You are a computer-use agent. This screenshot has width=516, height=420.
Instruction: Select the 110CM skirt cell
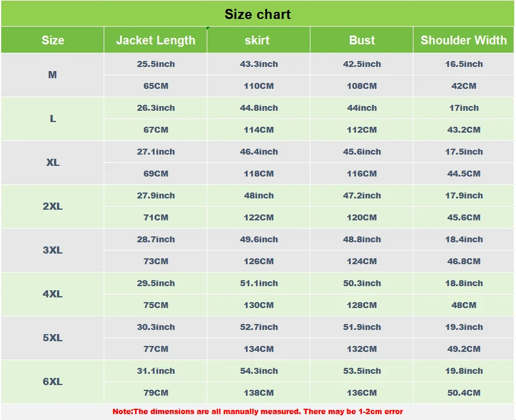click(x=258, y=86)
